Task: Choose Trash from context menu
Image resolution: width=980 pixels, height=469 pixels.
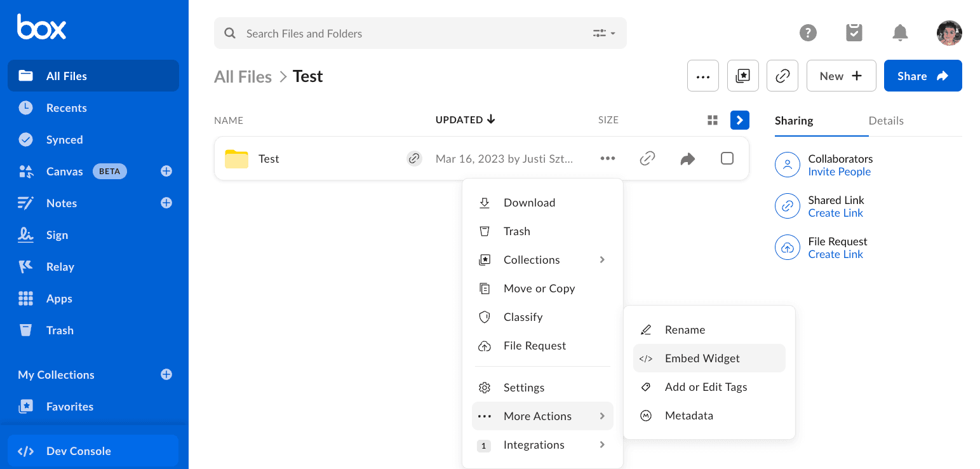Action: point(542,231)
